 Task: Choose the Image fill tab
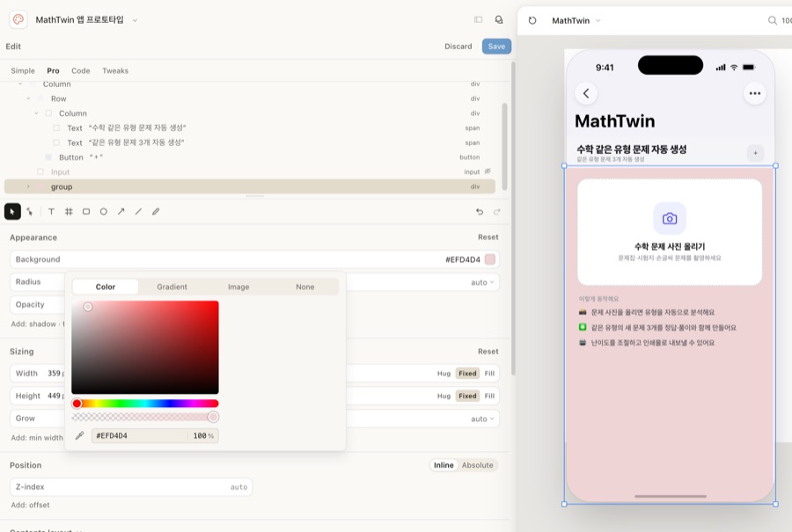pos(238,287)
